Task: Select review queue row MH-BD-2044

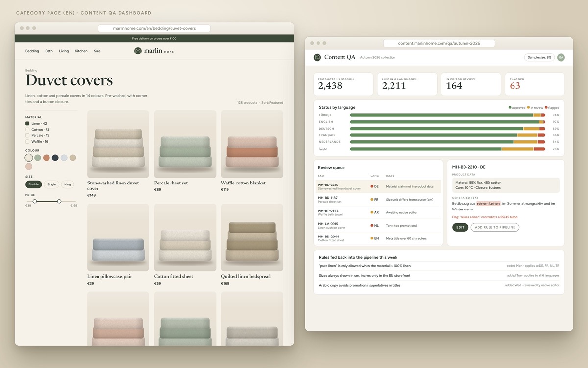Action: coord(378,238)
